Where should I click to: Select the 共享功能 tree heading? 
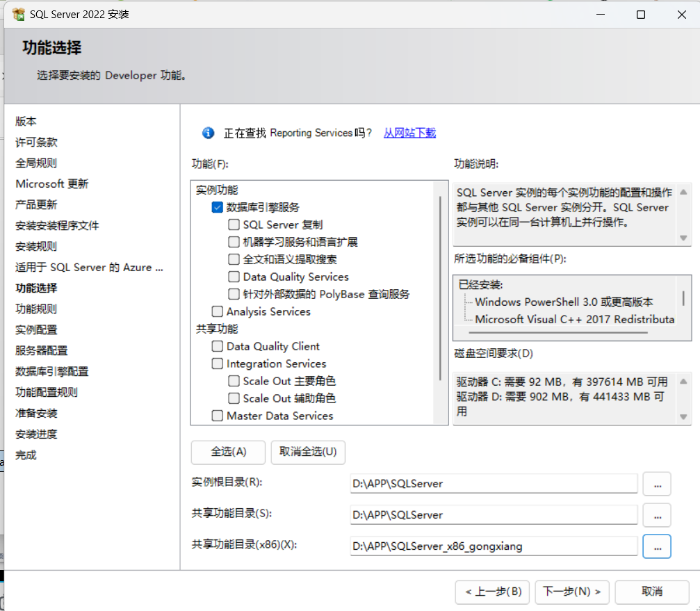tap(217, 329)
